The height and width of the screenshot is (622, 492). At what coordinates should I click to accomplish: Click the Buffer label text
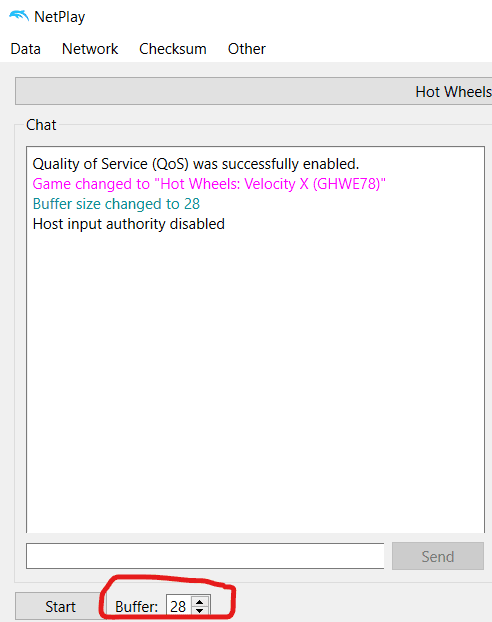point(136,607)
